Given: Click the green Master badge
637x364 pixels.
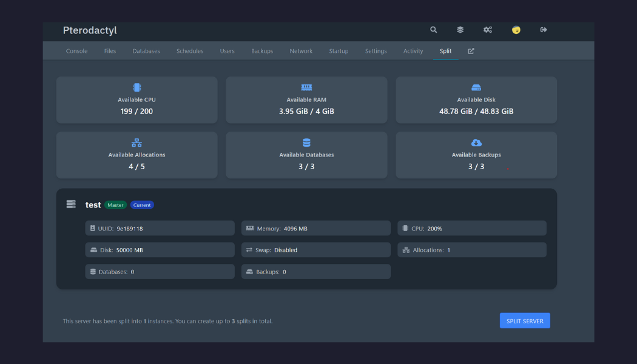Looking at the screenshot, I should 115,205.
